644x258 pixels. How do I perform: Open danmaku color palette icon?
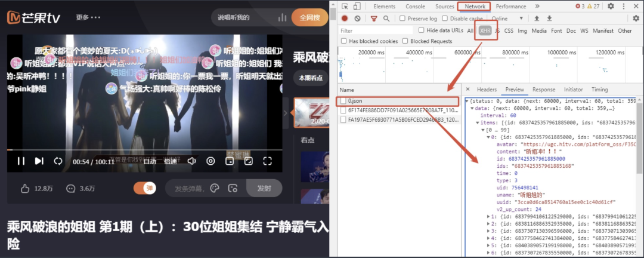click(x=215, y=188)
